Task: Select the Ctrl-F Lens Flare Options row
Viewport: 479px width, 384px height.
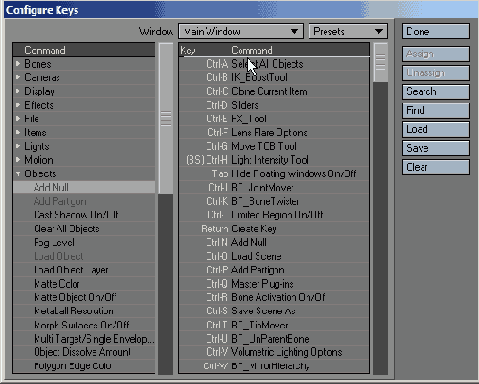Action: click(274, 132)
